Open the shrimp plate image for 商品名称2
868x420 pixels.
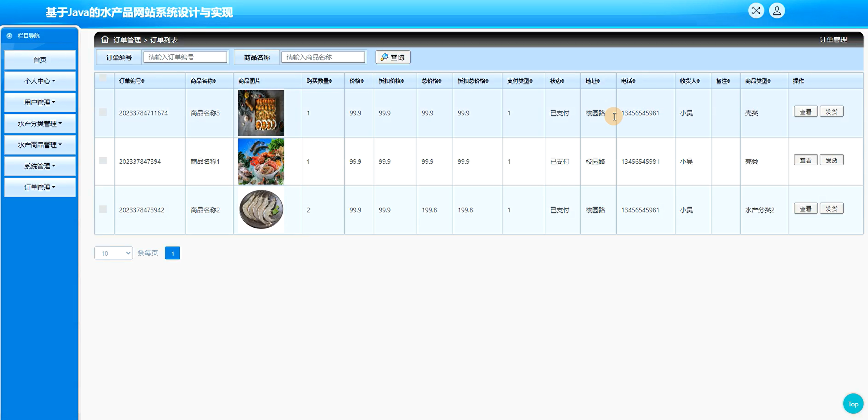point(261,210)
